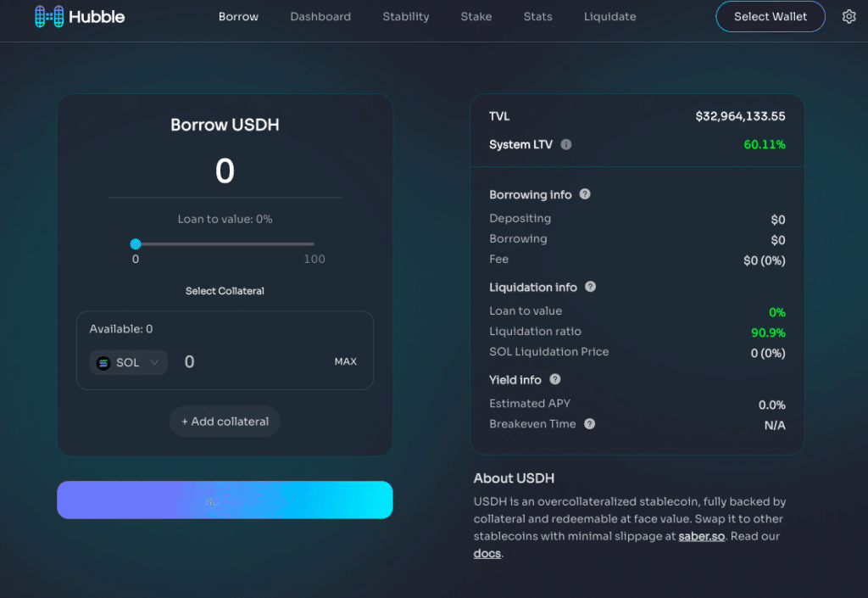Click the Breakeven Time help icon
The image size is (868, 598).
[590, 424]
